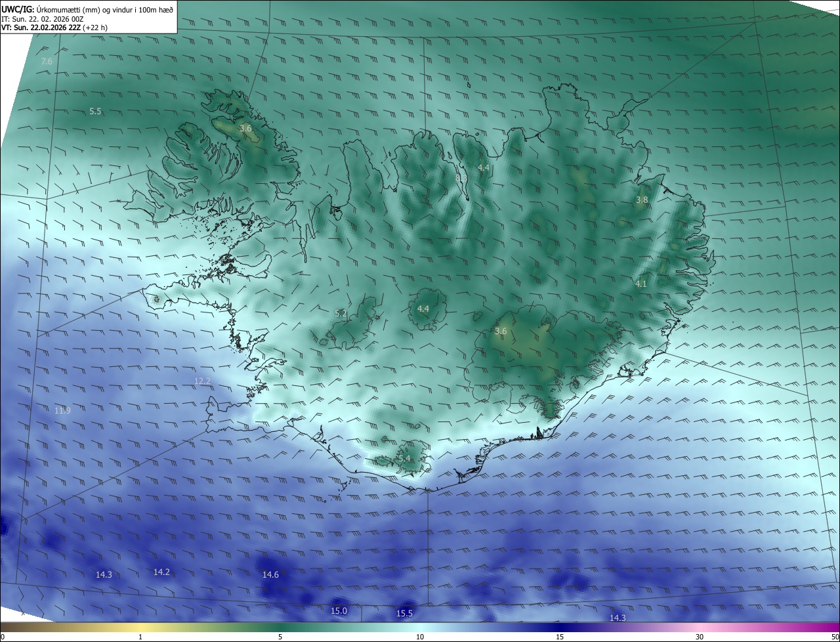Click the title line starting with UWC/IG
Viewport: 840px width, 642px height.
tap(87, 9)
